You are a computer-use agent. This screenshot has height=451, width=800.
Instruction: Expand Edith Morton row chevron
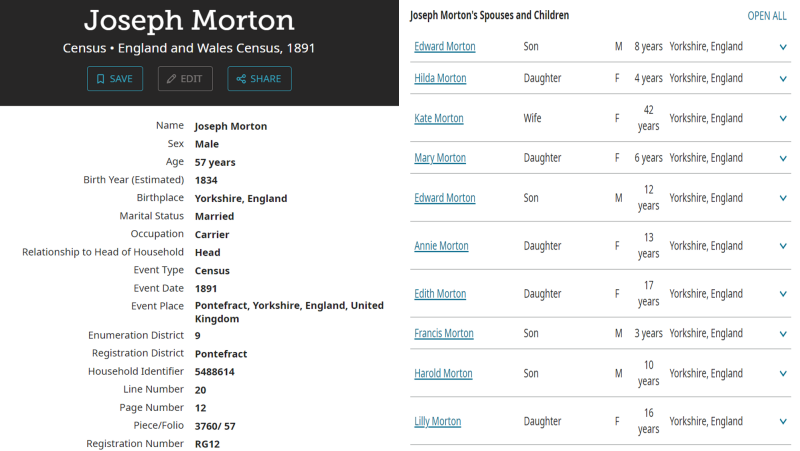[783, 294]
